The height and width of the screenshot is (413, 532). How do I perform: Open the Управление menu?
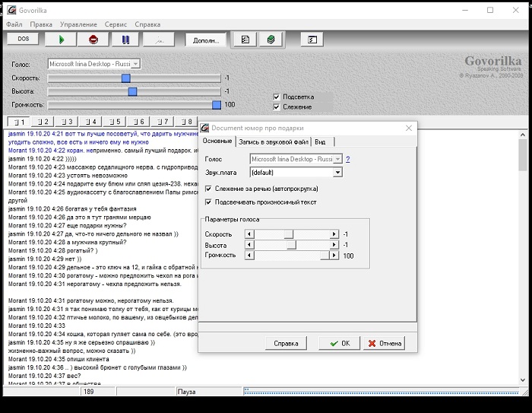[78, 24]
